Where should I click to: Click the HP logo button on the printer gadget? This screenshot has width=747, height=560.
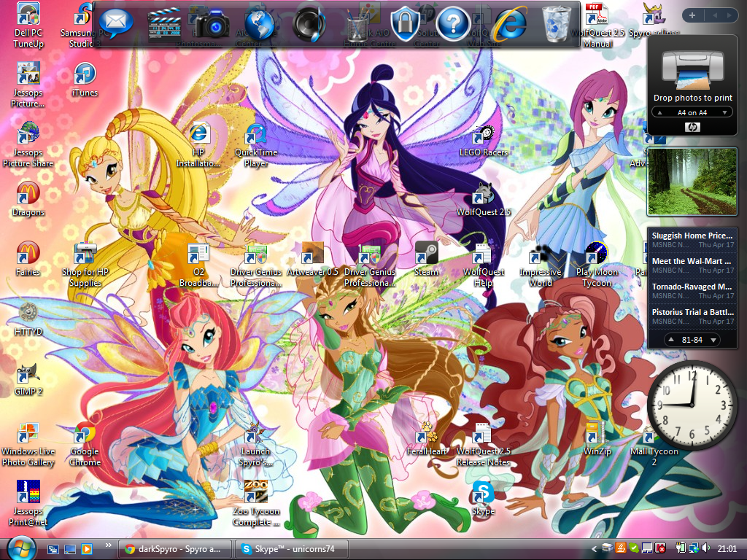coord(692,127)
